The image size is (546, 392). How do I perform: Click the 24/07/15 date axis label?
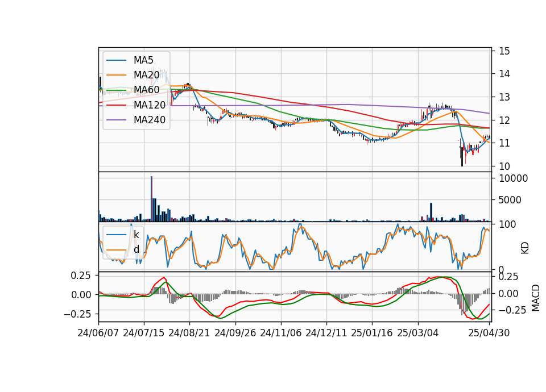(x=143, y=333)
